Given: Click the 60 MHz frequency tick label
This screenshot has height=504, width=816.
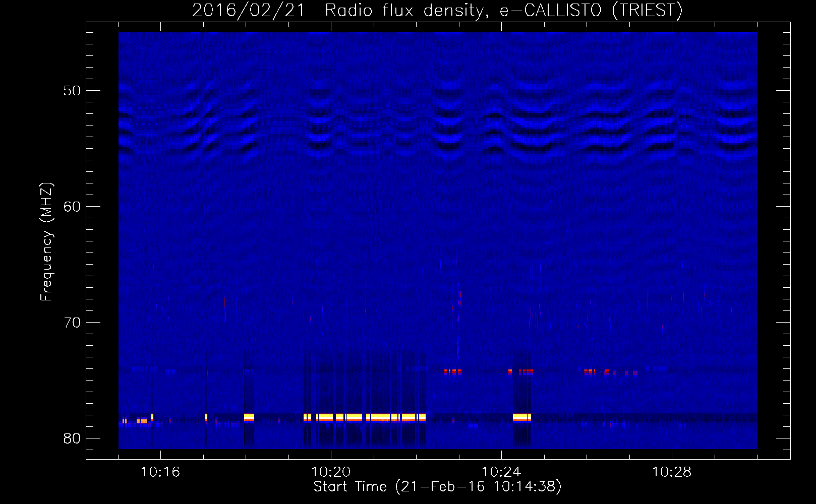Looking at the screenshot, I should click(x=72, y=207).
